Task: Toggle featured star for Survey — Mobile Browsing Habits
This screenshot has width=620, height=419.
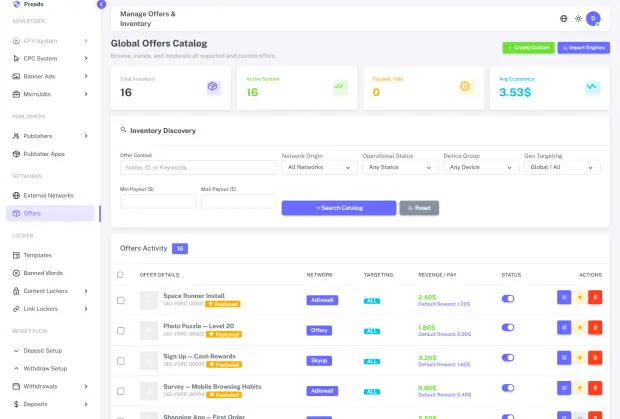Action: click(580, 388)
